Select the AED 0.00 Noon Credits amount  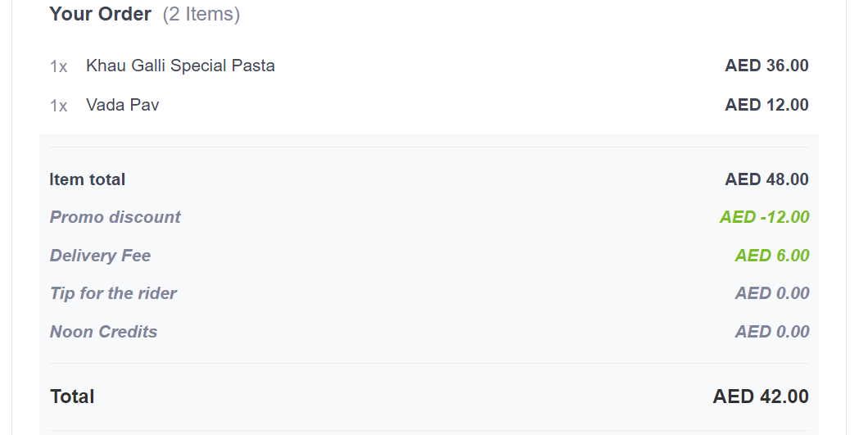pos(772,332)
